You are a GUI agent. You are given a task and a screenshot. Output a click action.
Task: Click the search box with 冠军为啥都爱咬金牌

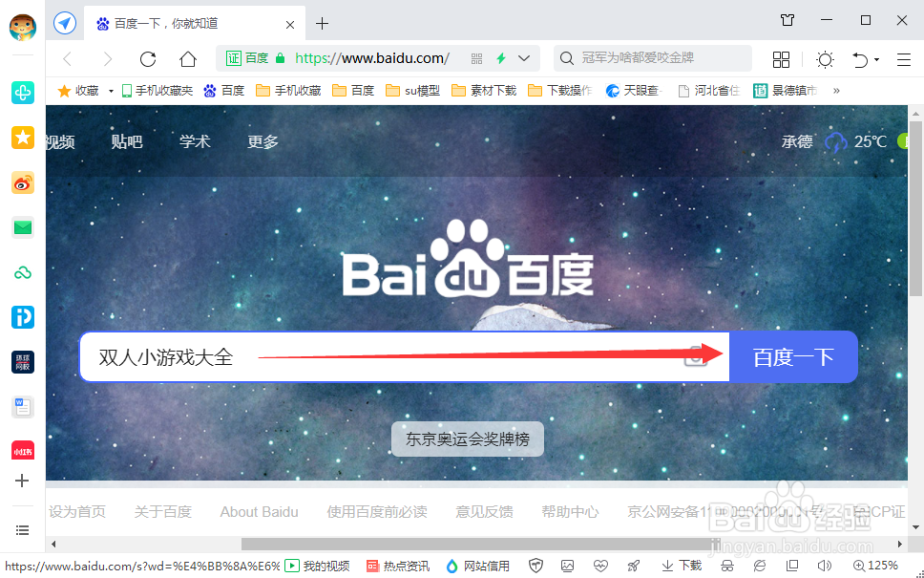[x=652, y=58]
